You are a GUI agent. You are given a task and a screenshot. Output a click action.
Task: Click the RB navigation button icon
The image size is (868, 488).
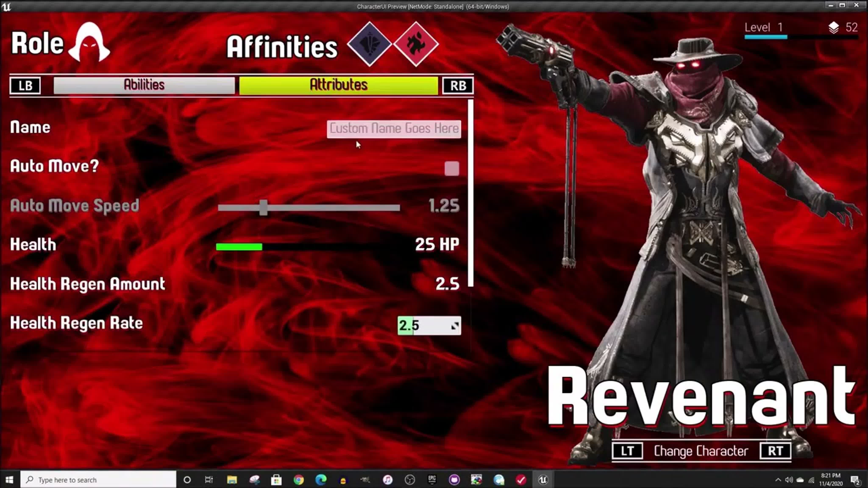click(458, 85)
